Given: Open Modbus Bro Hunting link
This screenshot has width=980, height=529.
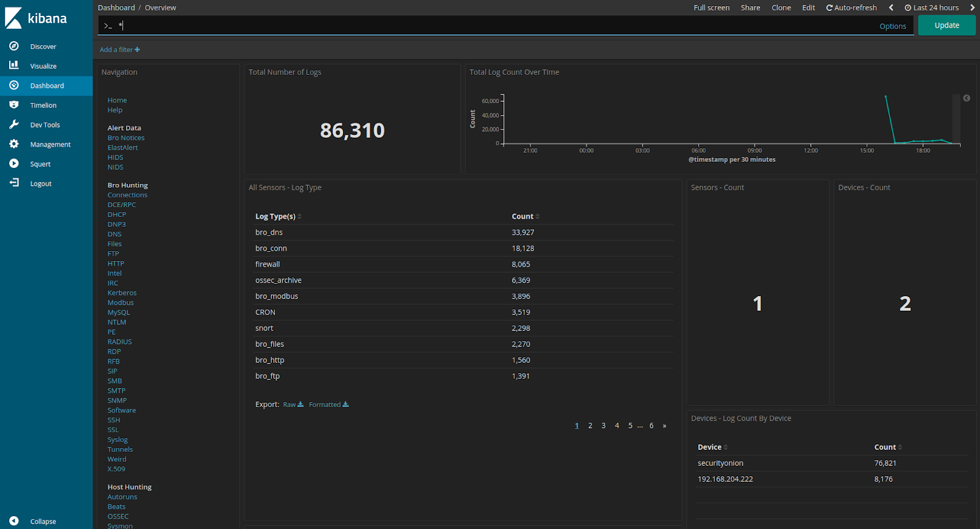Looking at the screenshot, I should (121, 303).
